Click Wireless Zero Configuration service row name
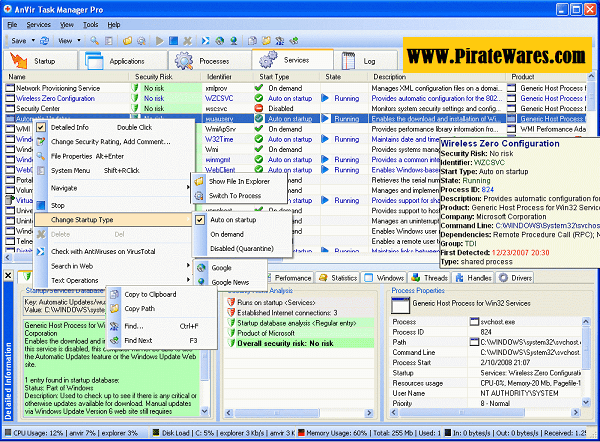The width and height of the screenshot is (600, 442). (55, 98)
